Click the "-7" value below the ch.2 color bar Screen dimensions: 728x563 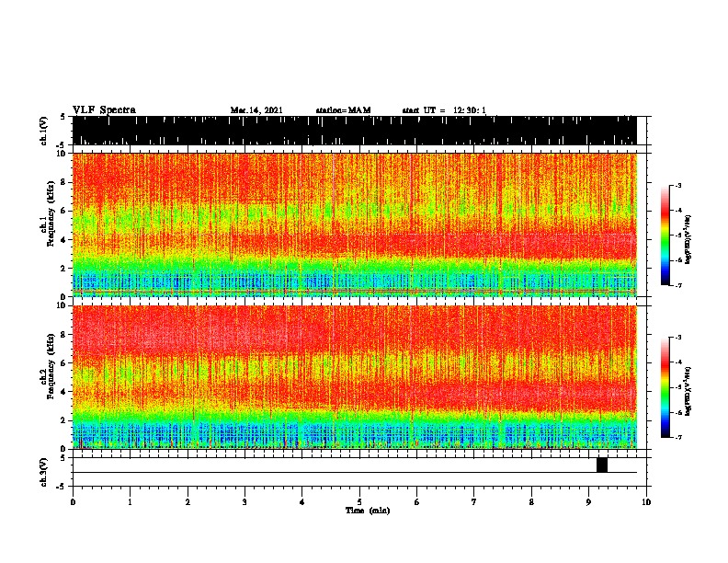tap(677, 438)
